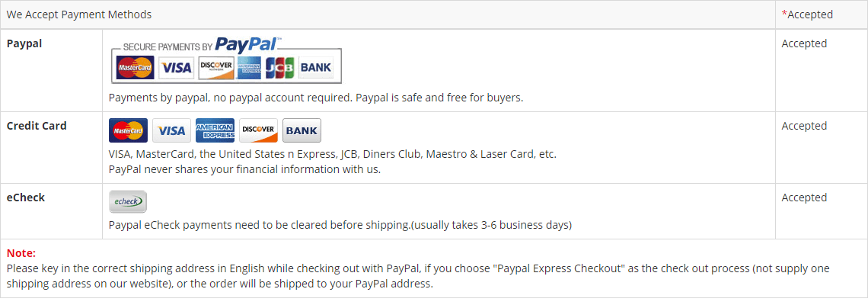
Task: Pick the Discover icon in the Credit Card row
Action: click(258, 130)
